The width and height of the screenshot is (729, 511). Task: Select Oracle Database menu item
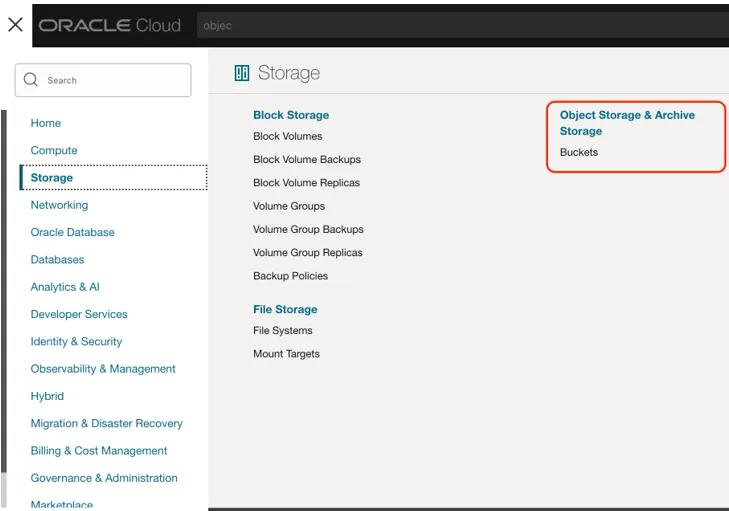[73, 232]
